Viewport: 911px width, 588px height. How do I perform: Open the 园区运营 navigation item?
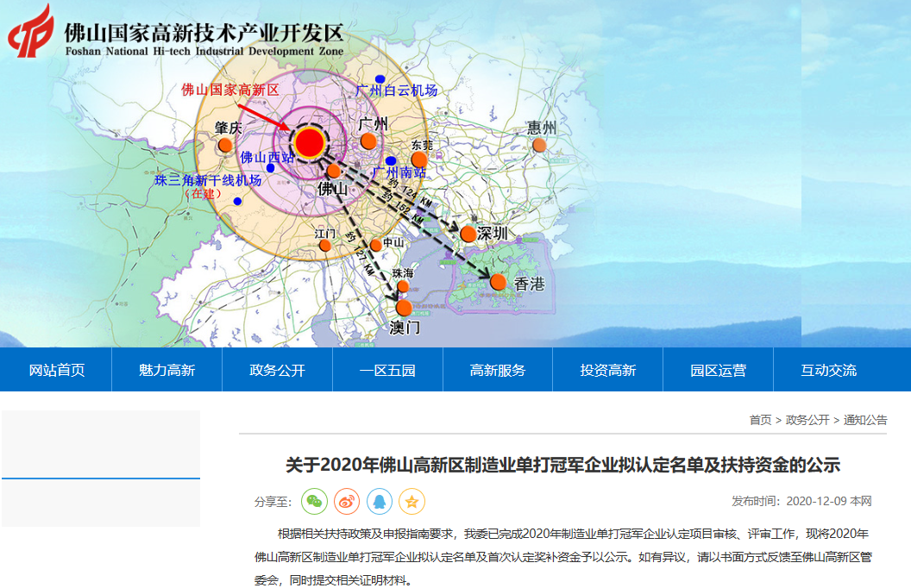[x=718, y=370]
